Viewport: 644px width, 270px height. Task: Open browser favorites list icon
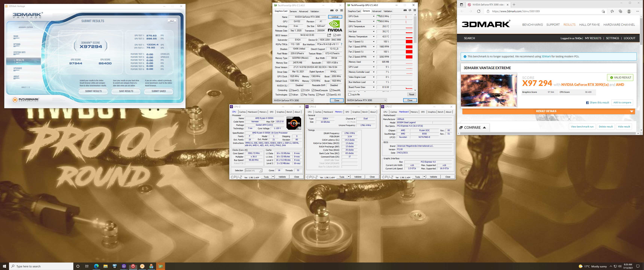coord(612,11)
